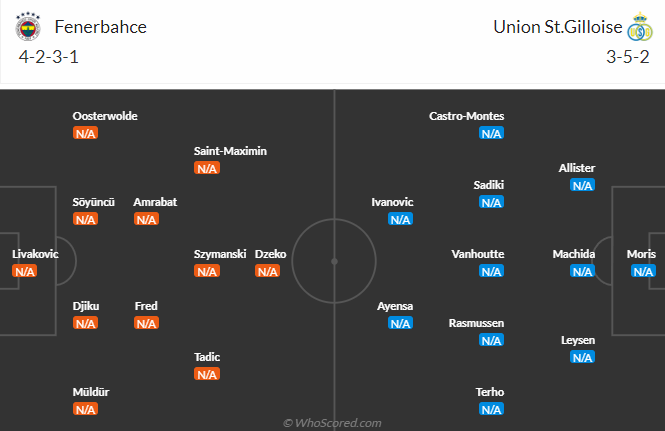Click Allister's blue N/A badge
This screenshot has width=665, height=431.
click(x=582, y=185)
